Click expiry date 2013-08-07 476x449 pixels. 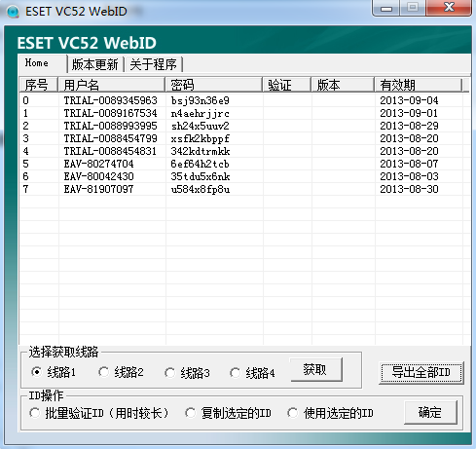[x=409, y=164]
